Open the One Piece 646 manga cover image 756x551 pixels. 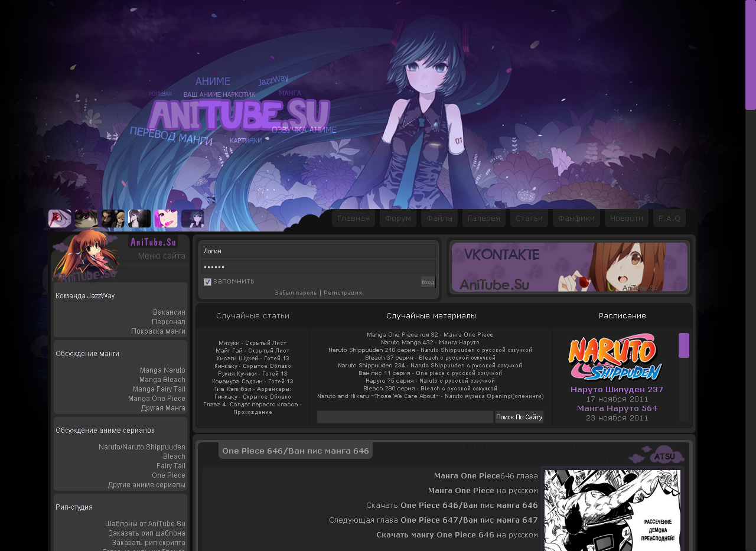612,510
